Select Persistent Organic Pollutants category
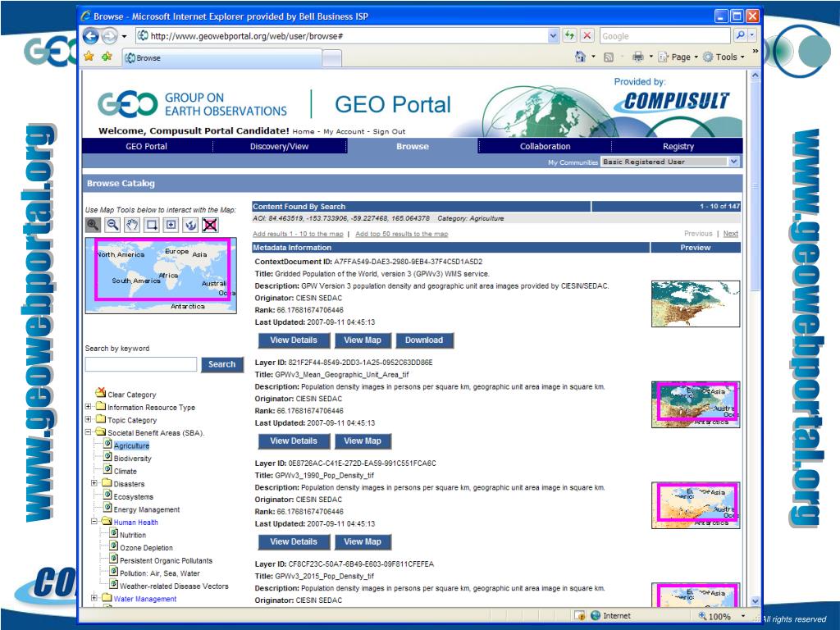This screenshot has height=630, width=840. click(x=166, y=560)
